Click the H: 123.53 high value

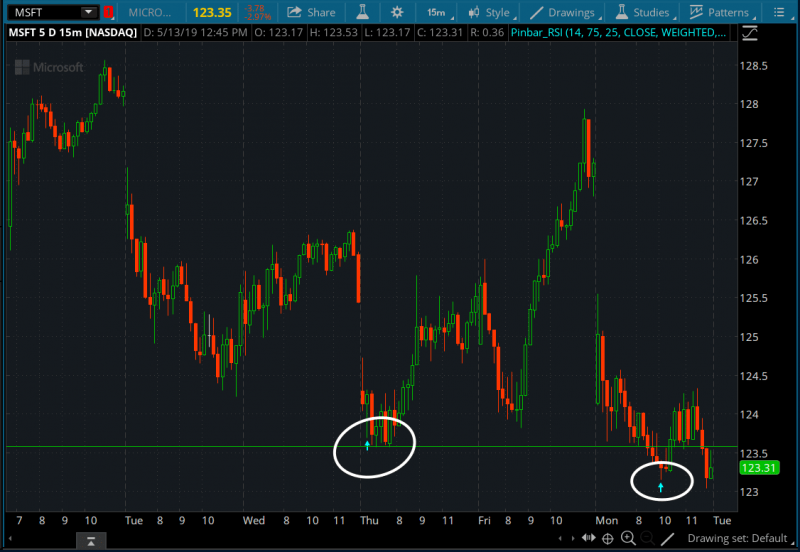[x=334, y=33]
